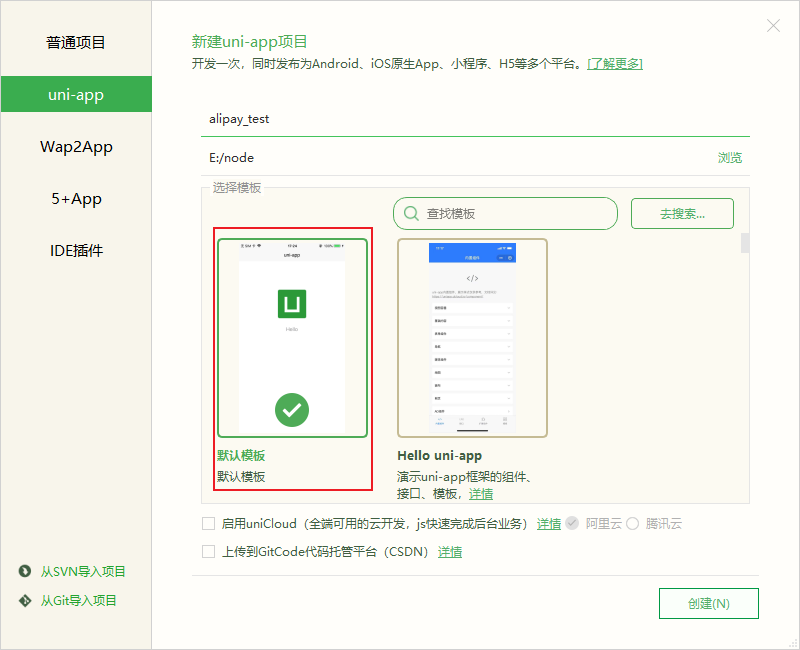
Task: Click 浏览 to pick a folder
Action: [730, 158]
